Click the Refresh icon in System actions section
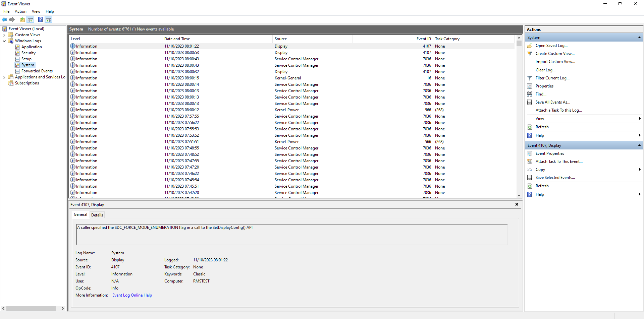644x319 pixels. [530, 127]
